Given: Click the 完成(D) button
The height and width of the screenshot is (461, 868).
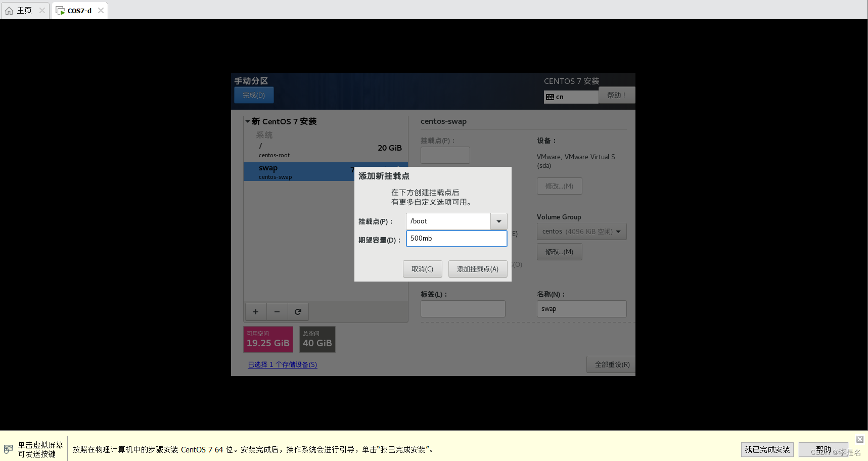Looking at the screenshot, I should (254, 95).
